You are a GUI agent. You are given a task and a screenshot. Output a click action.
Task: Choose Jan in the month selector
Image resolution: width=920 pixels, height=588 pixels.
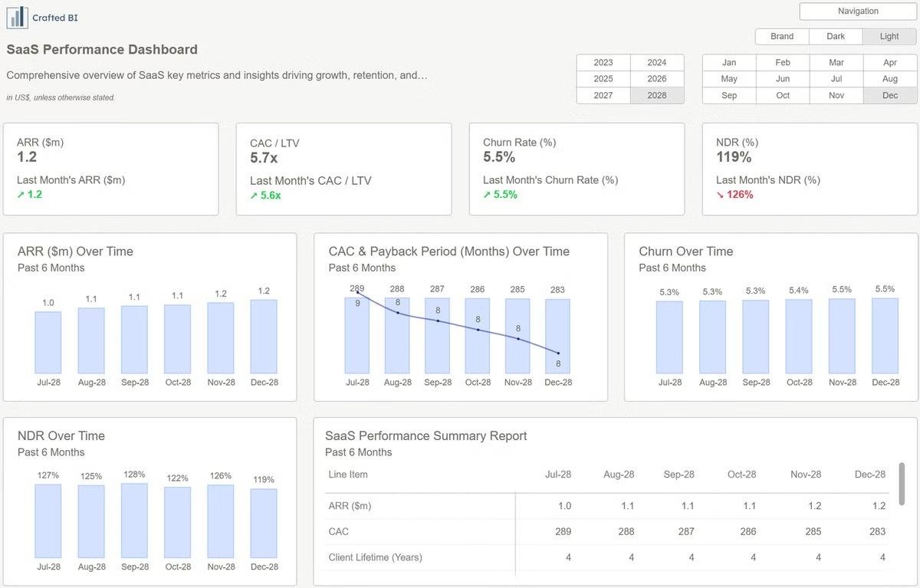tap(729, 63)
